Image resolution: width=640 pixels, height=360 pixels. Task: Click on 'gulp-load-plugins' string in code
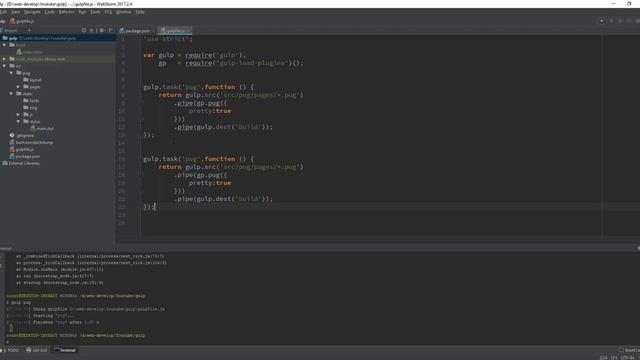[252, 63]
